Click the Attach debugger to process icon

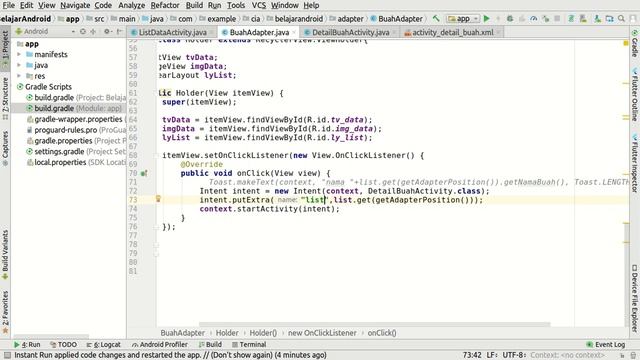pos(546,18)
